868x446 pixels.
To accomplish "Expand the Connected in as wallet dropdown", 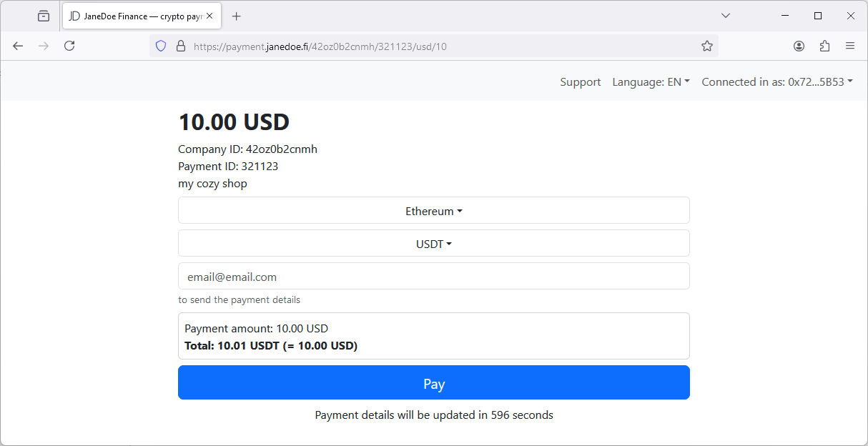I will coord(777,82).
